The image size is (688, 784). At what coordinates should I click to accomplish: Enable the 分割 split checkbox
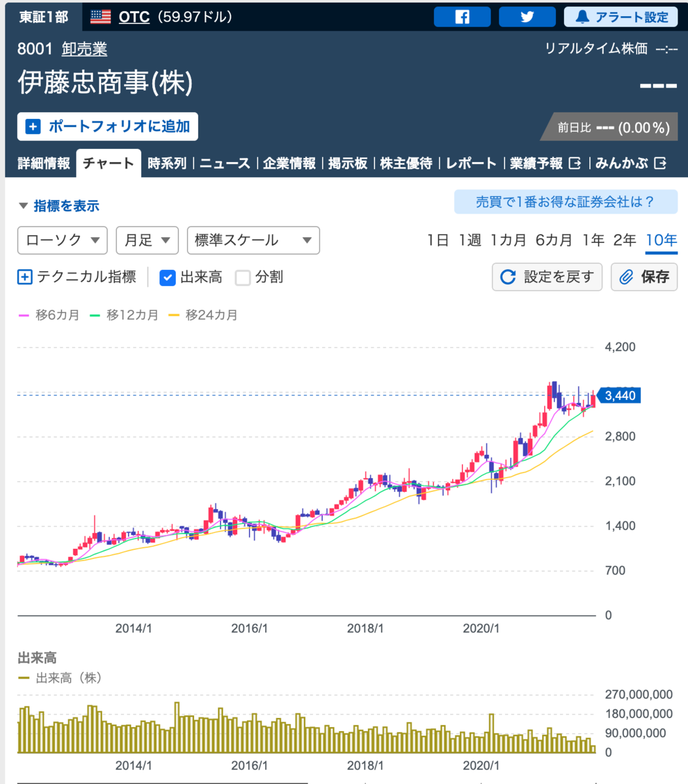point(243,278)
